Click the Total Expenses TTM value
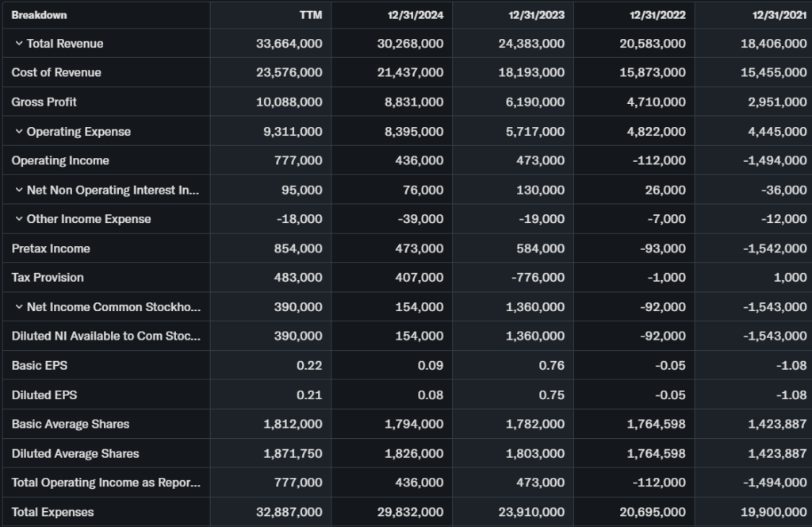This screenshot has width=812, height=527. 289,512
